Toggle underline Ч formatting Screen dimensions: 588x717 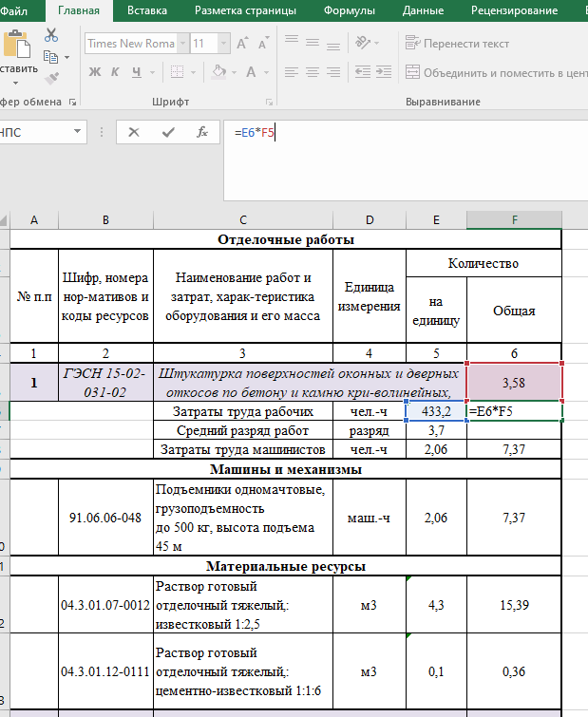coord(136,72)
